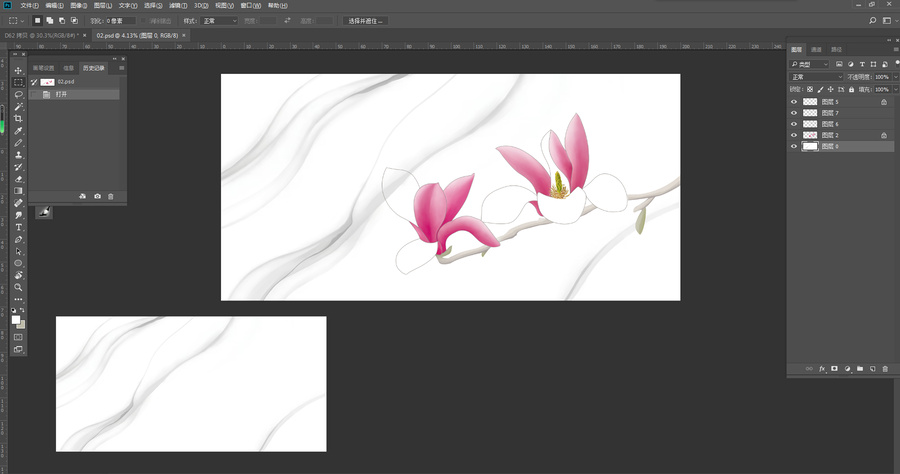Viewport: 900px width, 474px height.
Task: Select the History Brush tool
Action: tap(18, 167)
